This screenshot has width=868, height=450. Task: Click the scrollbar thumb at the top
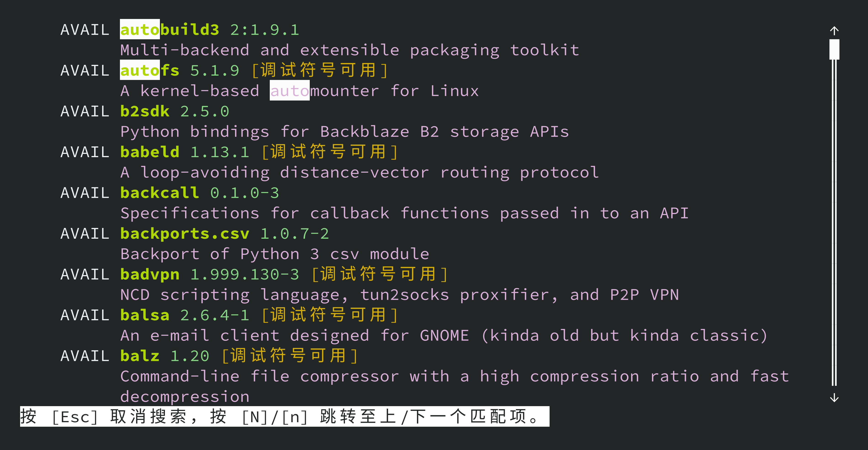[834, 49]
